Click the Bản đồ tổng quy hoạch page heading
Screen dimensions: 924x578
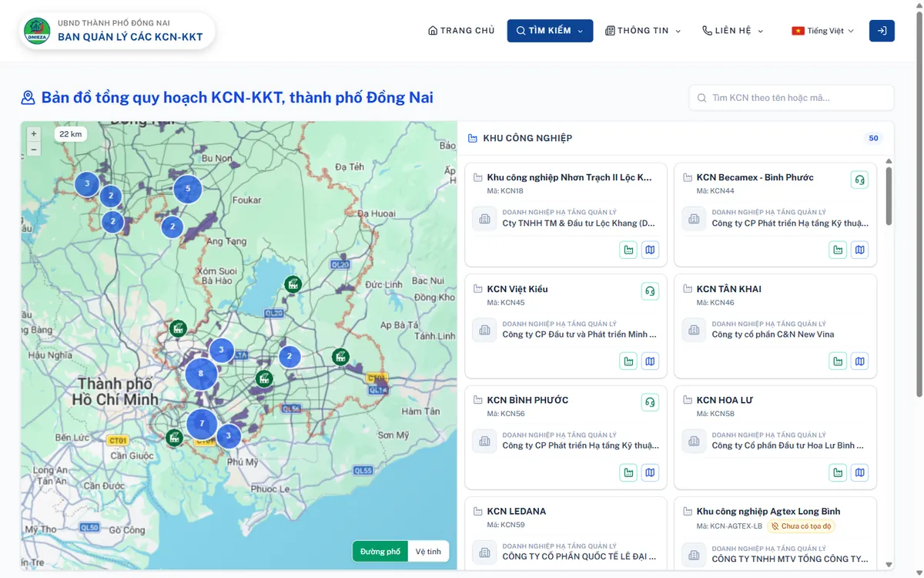[x=237, y=98]
